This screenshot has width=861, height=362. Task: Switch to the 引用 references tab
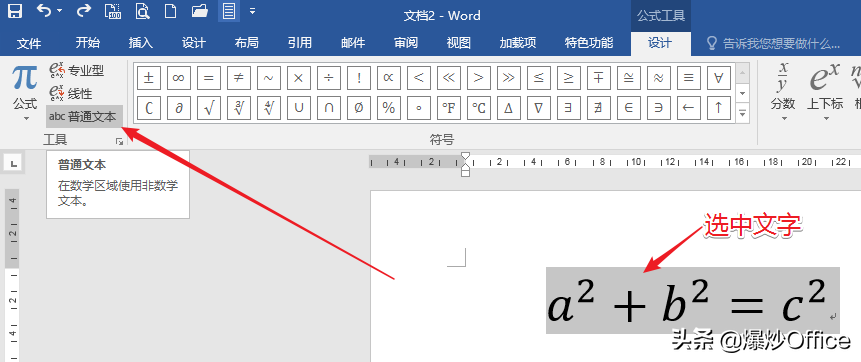(x=300, y=43)
